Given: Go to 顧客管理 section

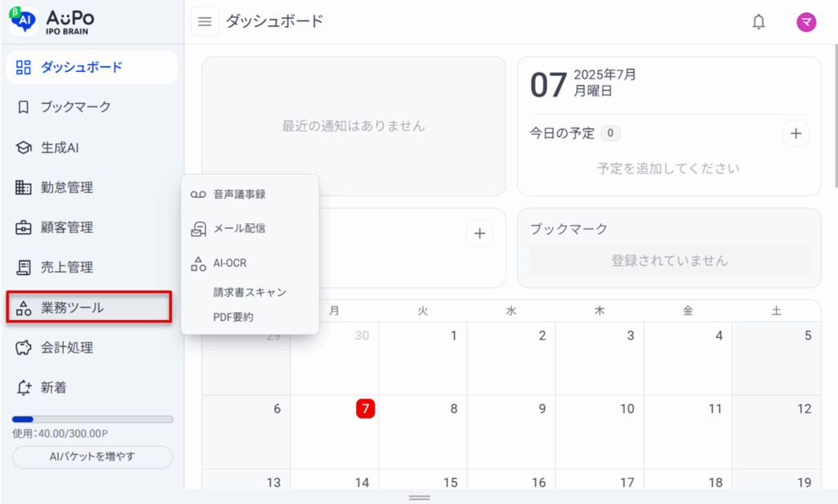Looking at the screenshot, I should pyautogui.click(x=92, y=227).
